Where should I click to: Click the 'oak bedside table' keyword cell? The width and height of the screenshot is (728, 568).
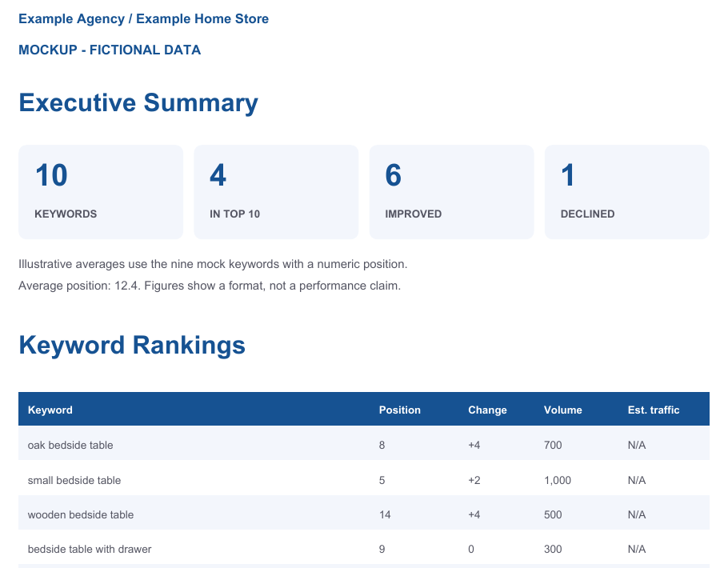click(70, 445)
